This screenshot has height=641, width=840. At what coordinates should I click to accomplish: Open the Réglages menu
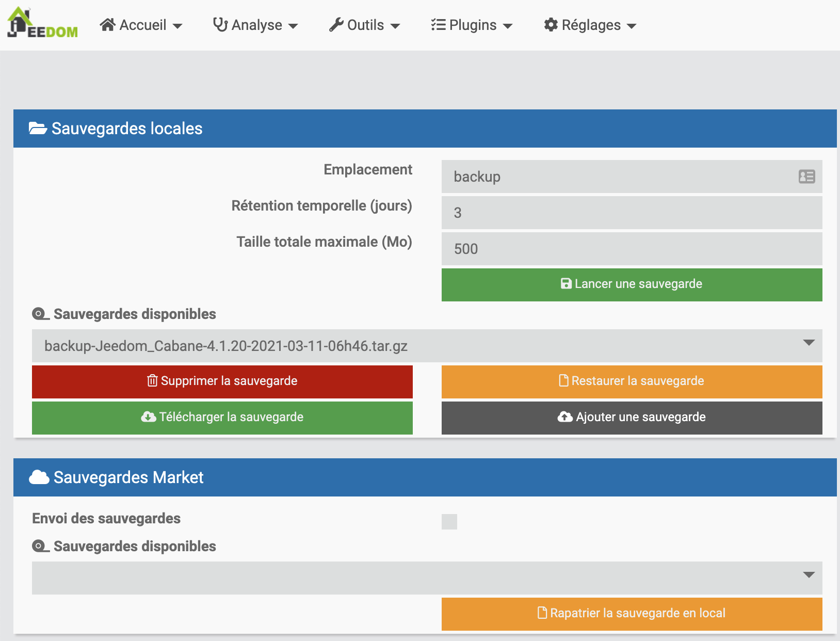coord(590,25)
